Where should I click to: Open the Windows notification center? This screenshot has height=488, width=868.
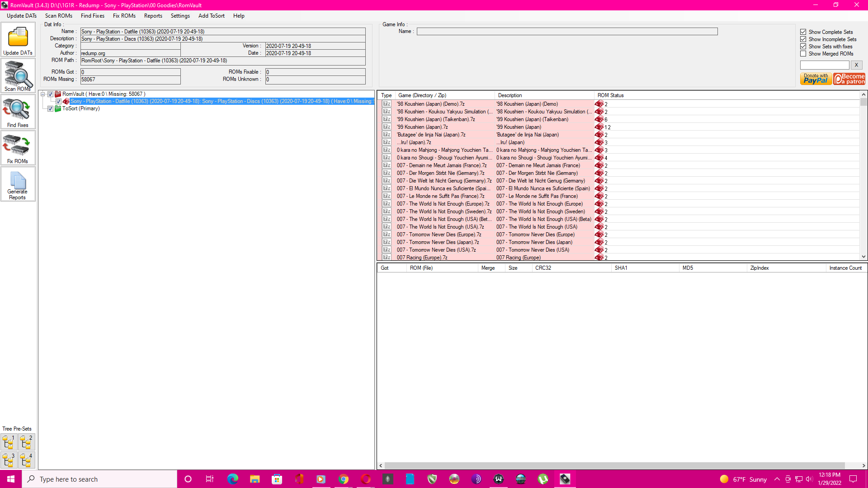pos(853,479)
